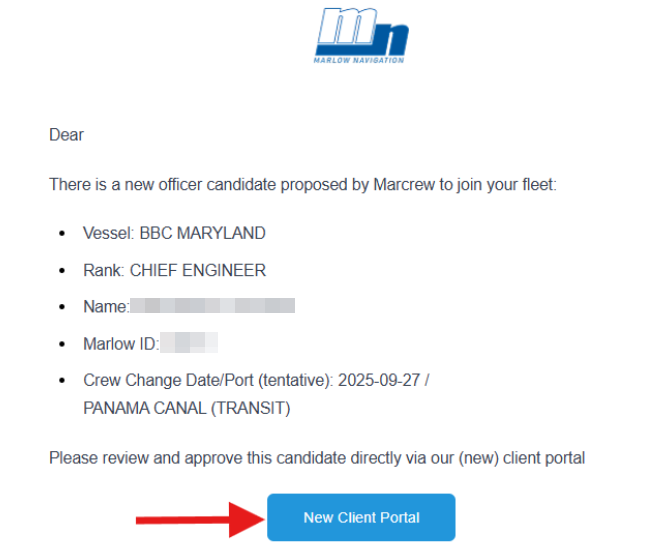Click the bullet beside Crew Change entry
This screenshot has width=651, height=552.
pyautogui.click(x=62, y=381)
